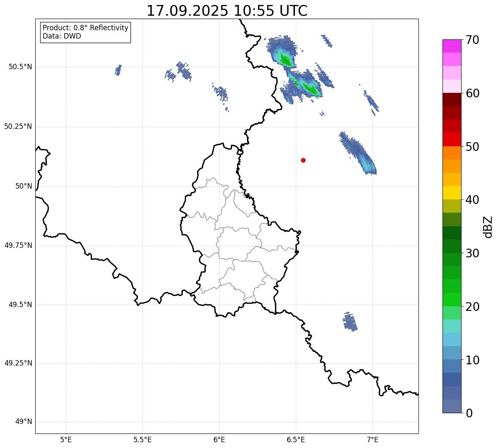Click the radar echo southeast of Luxembourg
Viewport: 498px width, 448px height.
click(x=350, y=322)
